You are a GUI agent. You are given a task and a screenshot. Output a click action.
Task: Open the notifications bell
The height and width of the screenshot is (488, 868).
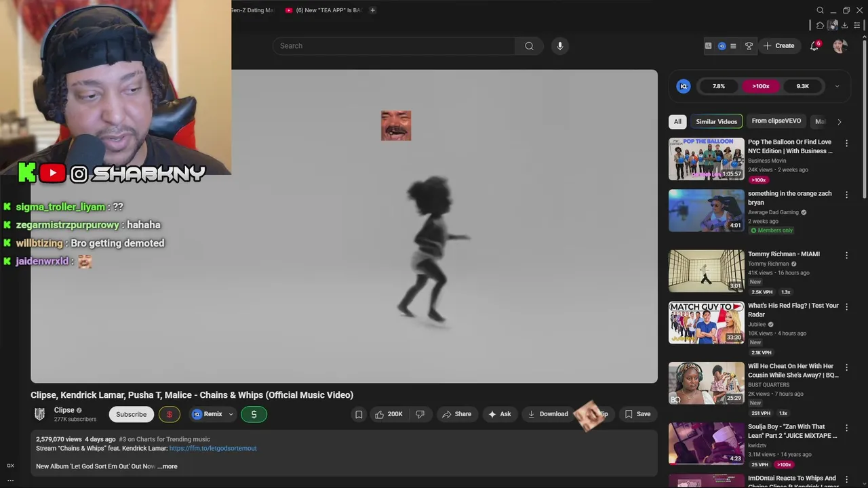[814, 46]
